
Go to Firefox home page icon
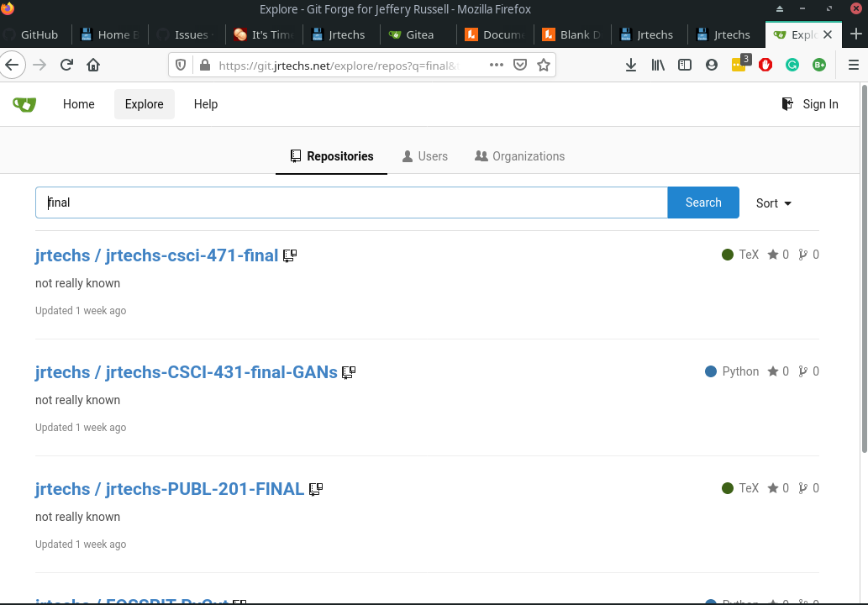point(93,65)
